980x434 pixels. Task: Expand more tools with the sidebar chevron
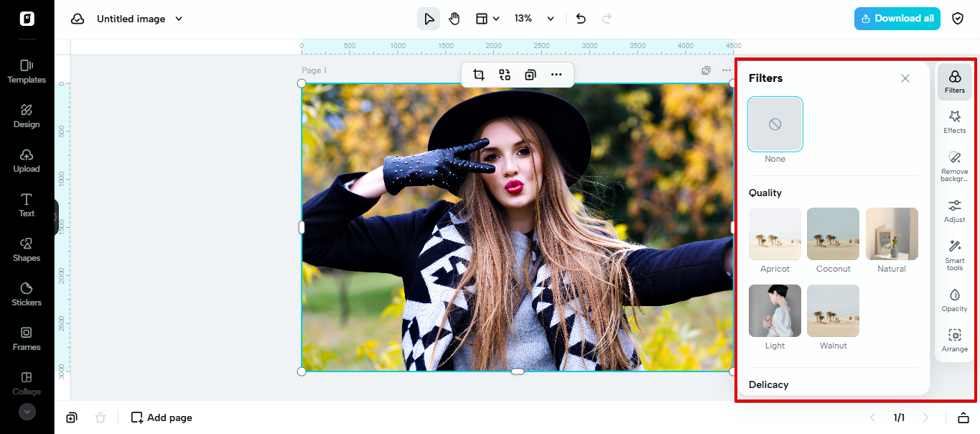(27, 412)
